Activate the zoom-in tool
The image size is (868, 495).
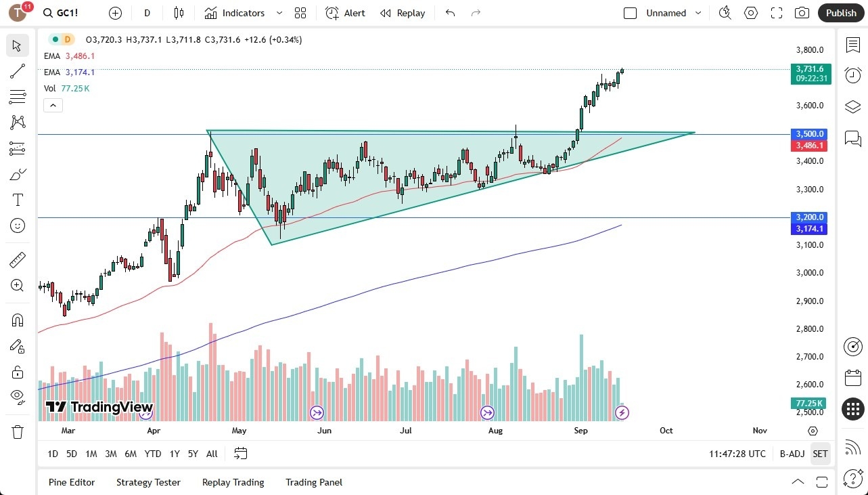pos(18,285)
